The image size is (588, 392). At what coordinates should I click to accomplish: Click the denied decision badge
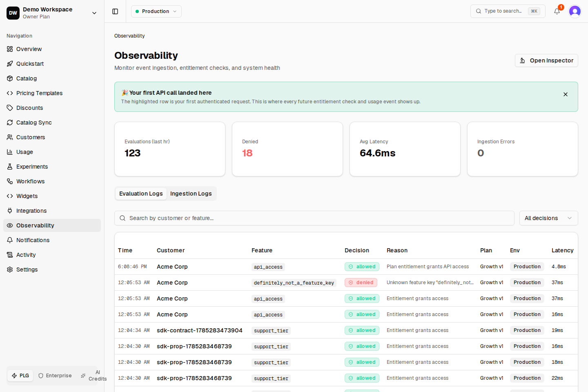[x=361, y=283]
